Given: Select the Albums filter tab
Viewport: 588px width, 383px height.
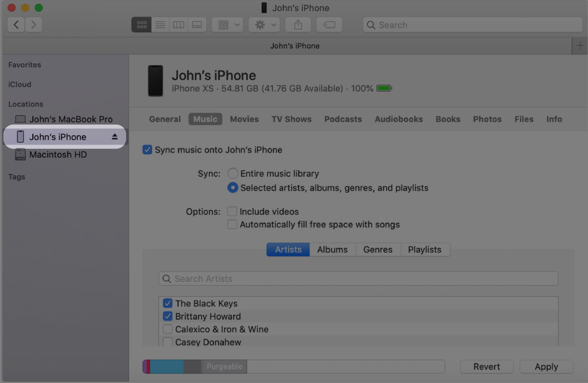Looking at the screenshot, I should pyautogui.click(x=332, y=249).
